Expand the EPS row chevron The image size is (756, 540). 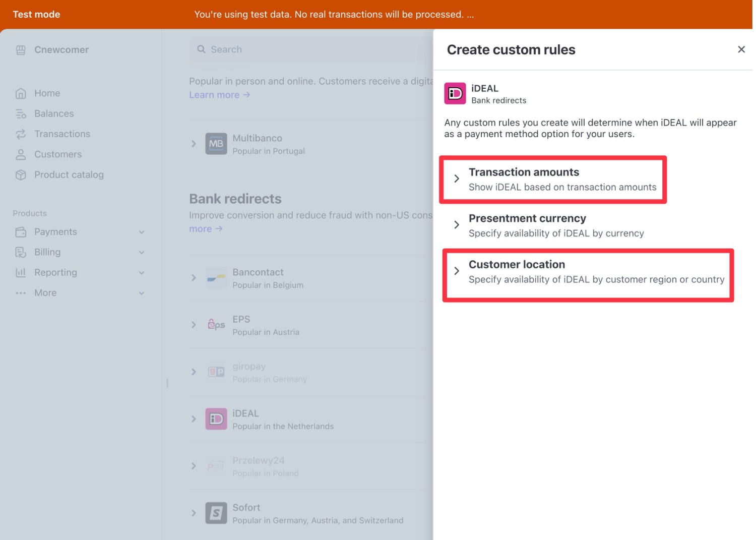tap(194, 325)
